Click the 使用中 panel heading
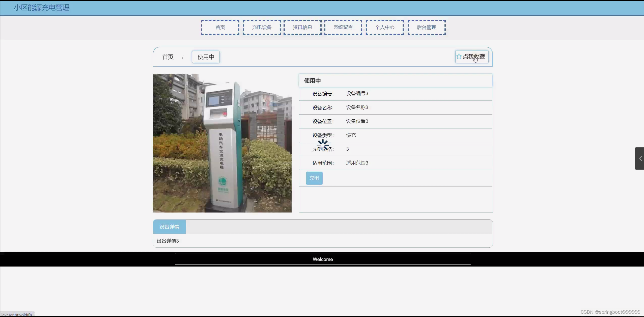This screenshot has width=644, height=317. 312,81
